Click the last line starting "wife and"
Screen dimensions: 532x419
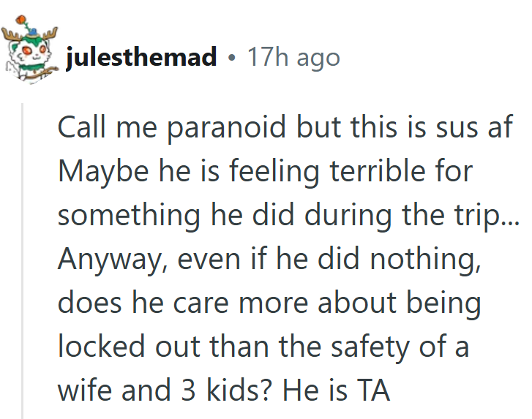click(x=223, y=391)
